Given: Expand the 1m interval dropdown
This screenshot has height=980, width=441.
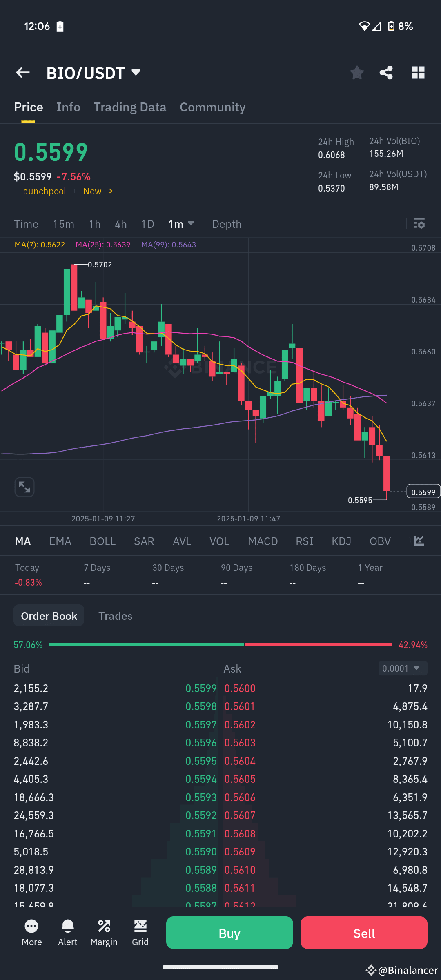Looking at the screenshot, I should (x=182, y=224).
